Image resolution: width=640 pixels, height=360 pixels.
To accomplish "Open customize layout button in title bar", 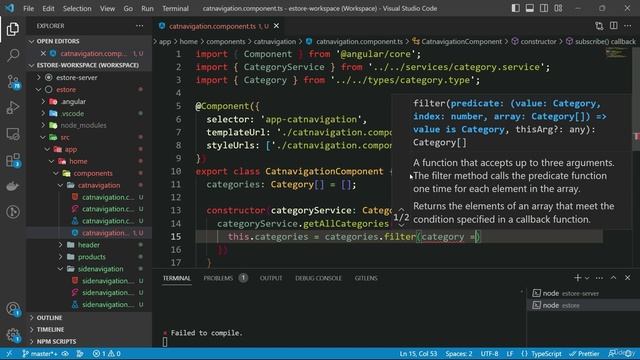I will (x=558, y=8).
